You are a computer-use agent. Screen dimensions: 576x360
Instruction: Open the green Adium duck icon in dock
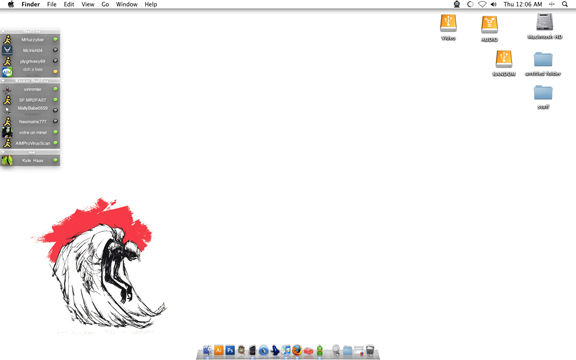tap(320, 350)
